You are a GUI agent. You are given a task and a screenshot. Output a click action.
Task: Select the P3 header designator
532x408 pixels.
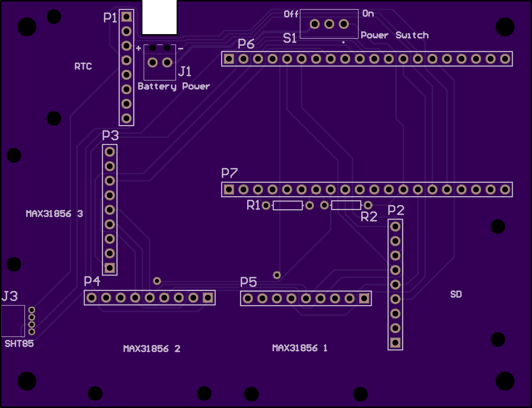pos(110,135)
